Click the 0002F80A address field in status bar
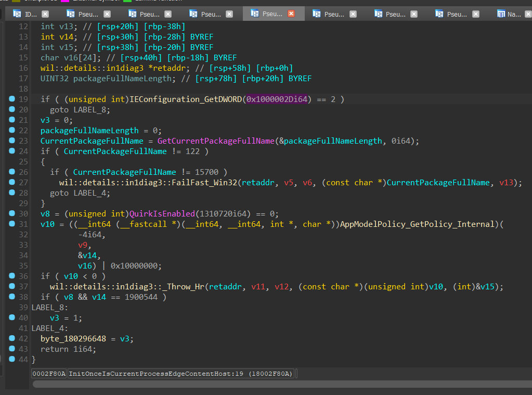 pyautogui.click(x=49, y=373)
